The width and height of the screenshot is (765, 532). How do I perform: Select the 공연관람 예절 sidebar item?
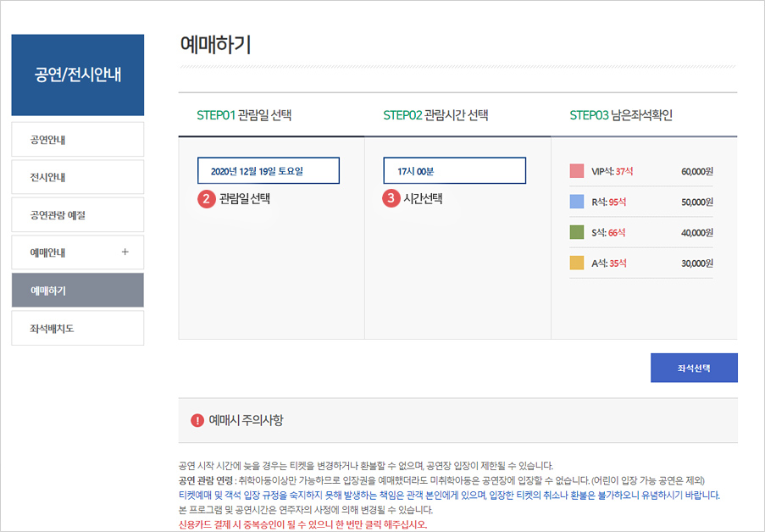click(77, 214)
